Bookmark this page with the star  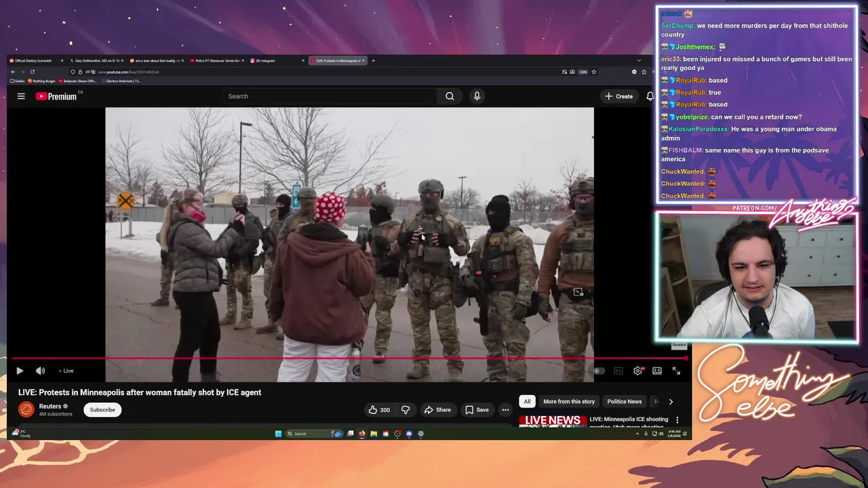(593, 72)
